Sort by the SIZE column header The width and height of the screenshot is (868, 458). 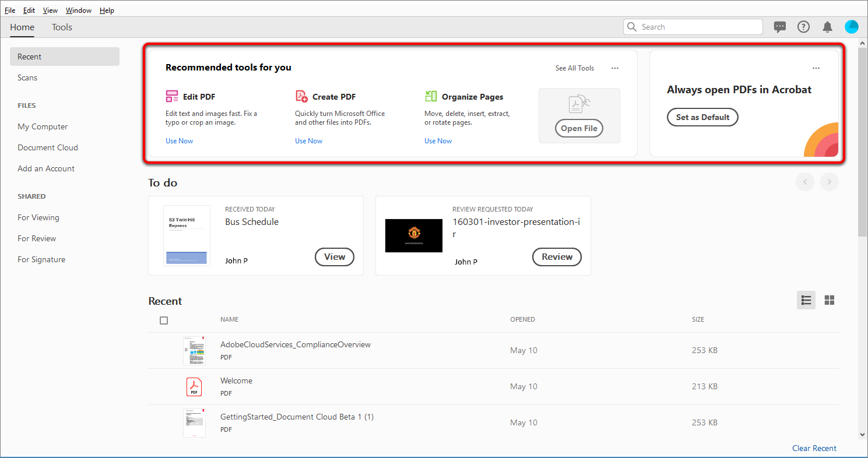point(698,319)
